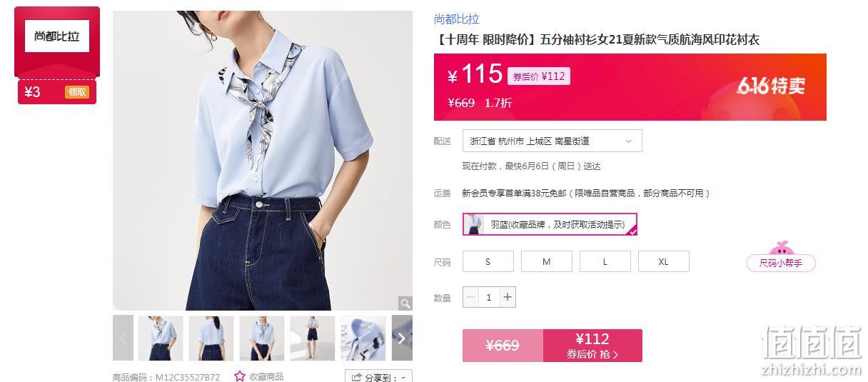868x382 pixels.
Task: Click the magnifier zoom icon on product image
Action: (x=405, y=303)
